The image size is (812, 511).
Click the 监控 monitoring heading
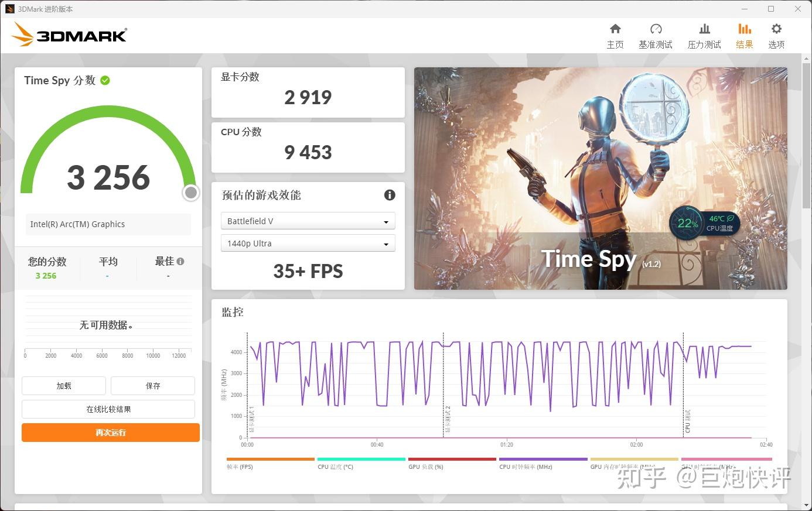pos(233,312)
